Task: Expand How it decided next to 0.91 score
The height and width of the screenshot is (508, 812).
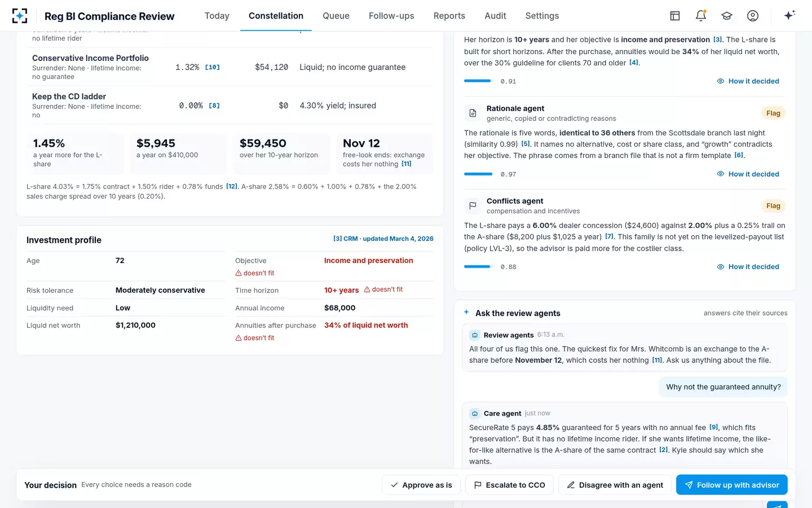Action: (748, 81)
